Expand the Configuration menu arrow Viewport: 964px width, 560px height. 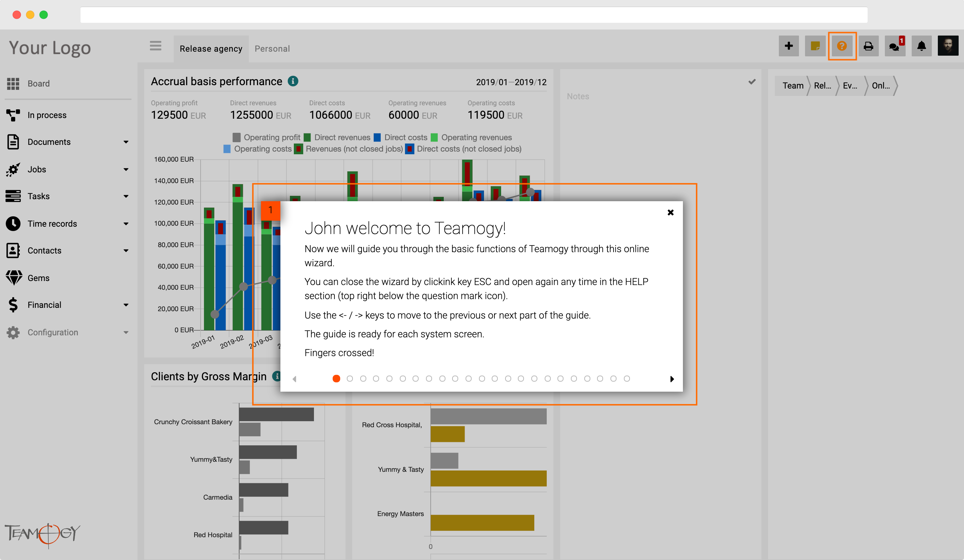point(126,332)
